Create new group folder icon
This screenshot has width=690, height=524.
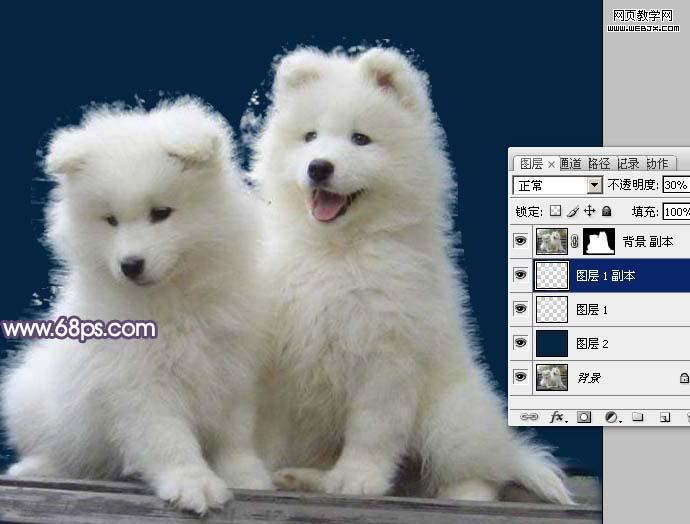tap(638, 417)
